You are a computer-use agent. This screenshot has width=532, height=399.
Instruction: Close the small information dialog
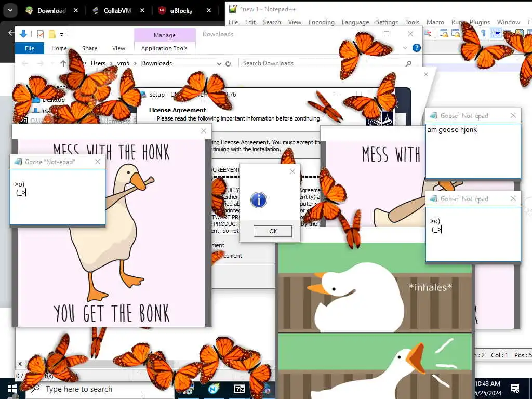click(x=292, y=171)
